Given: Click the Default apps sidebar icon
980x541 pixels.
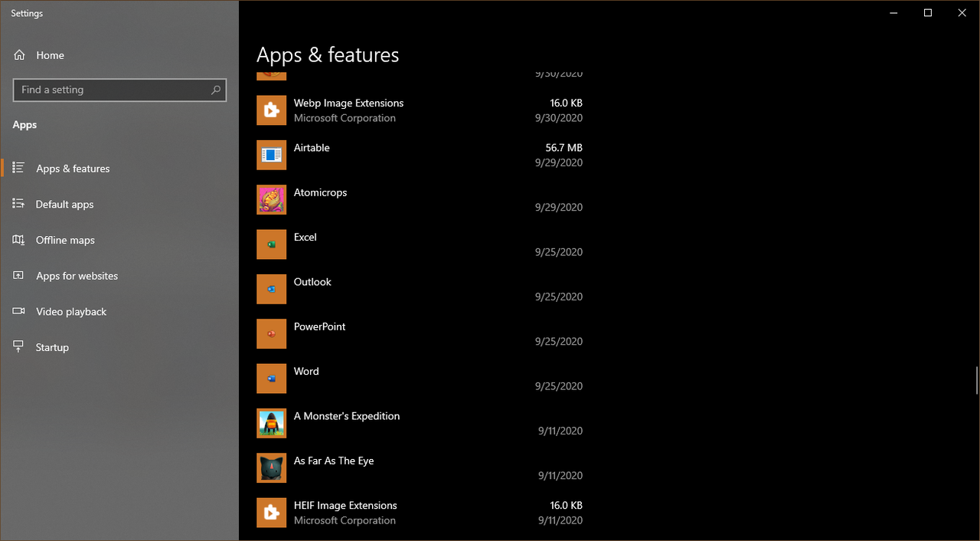Looking at the screenshot, I should [19, 204].
